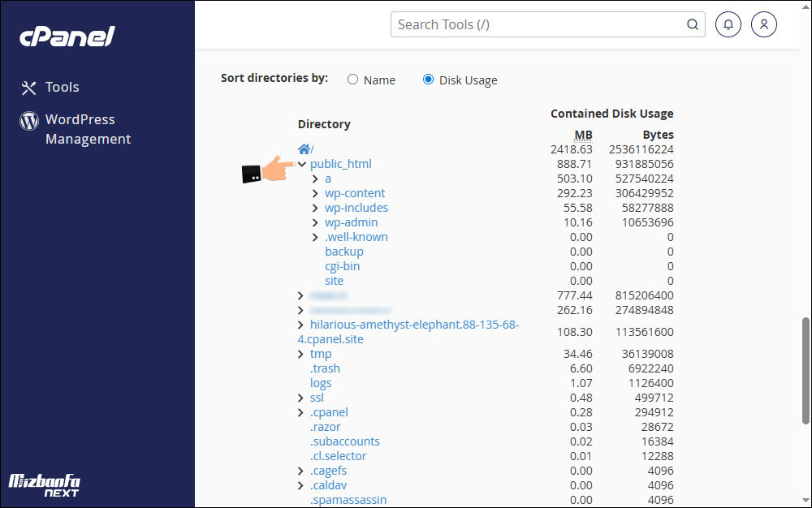The width and height of the screenshot is (812, 508).
Task: Focus the Search Tools input field
Action: [536, 24]
